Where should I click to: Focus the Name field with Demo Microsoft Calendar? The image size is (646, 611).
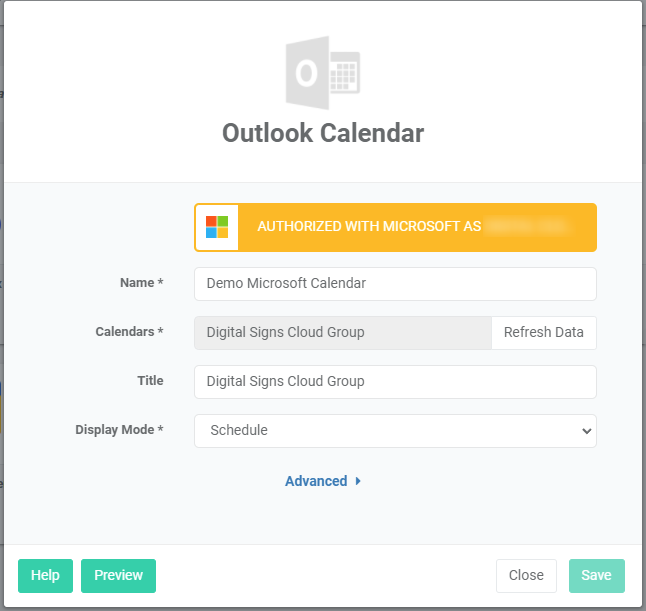pyautogui.click(x=394, y=284)
